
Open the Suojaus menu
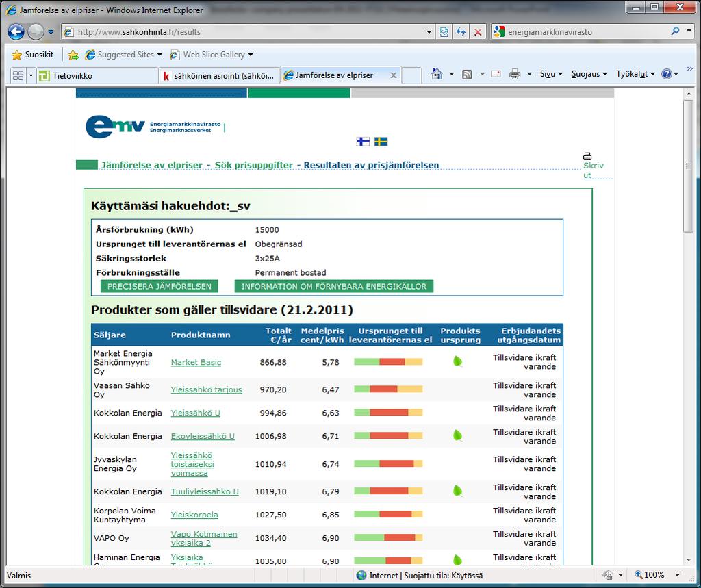[589, 74]
